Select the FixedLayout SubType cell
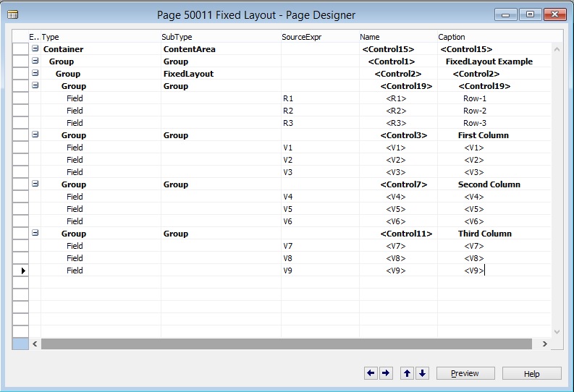 [x=221, y=74]
